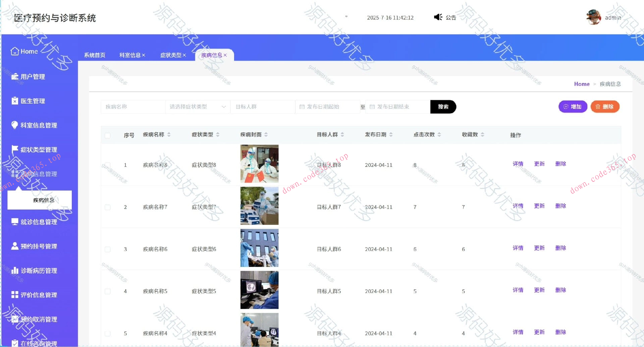Screen dimensions: 644x347
Task: Click the cover thumbnail of 疾病名称8
Action: pos(259,164)
